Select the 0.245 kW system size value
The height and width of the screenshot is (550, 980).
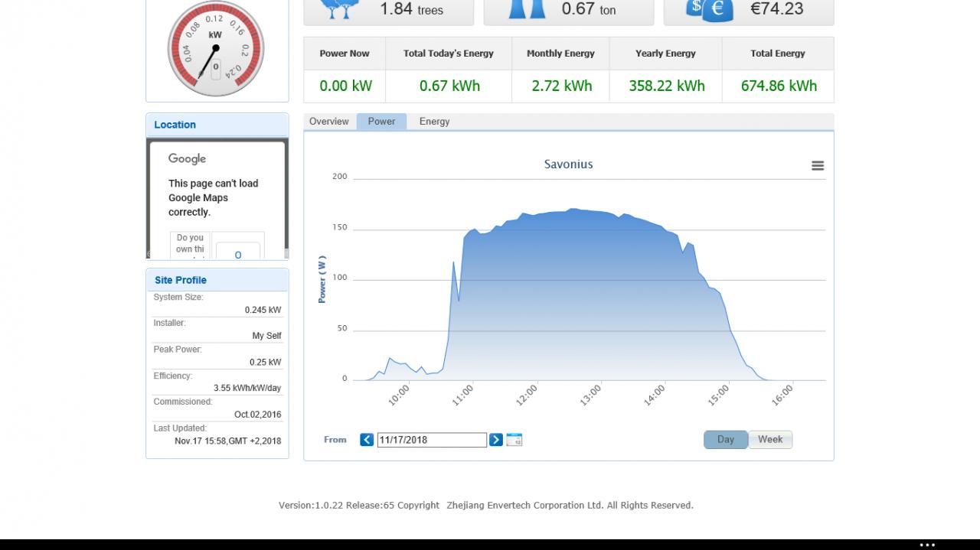pyautogui.click(x=263, y=310)
